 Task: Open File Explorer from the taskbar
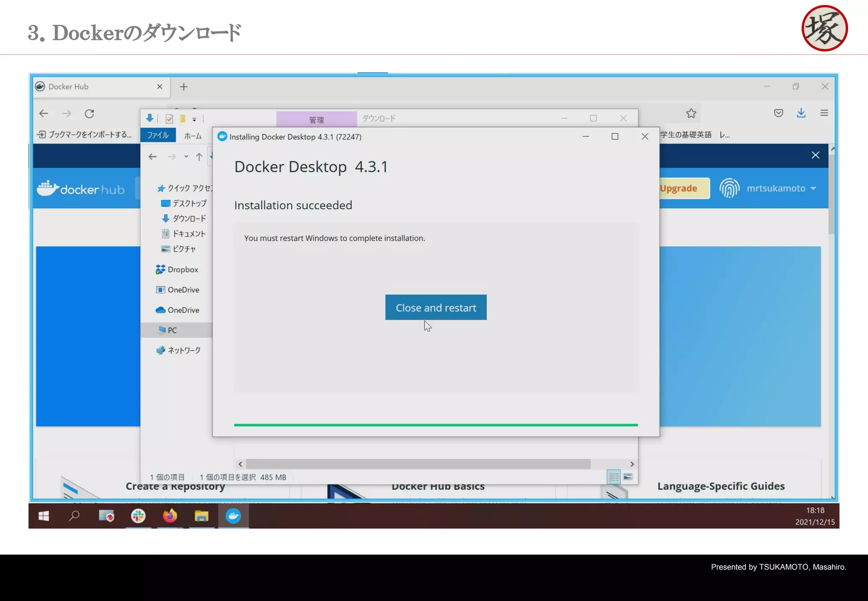pyautogui.click(x=202, y=516)
